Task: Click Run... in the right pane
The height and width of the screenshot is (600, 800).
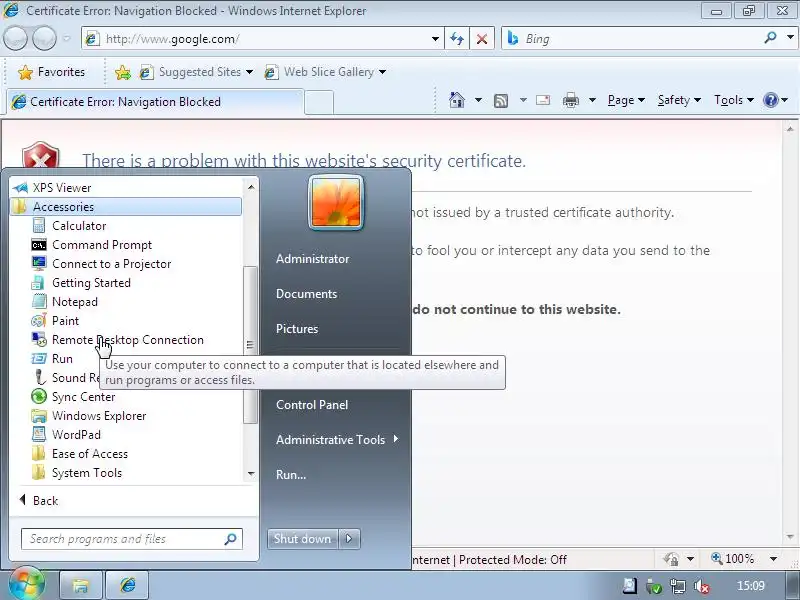Action: [x=291, y=474]
